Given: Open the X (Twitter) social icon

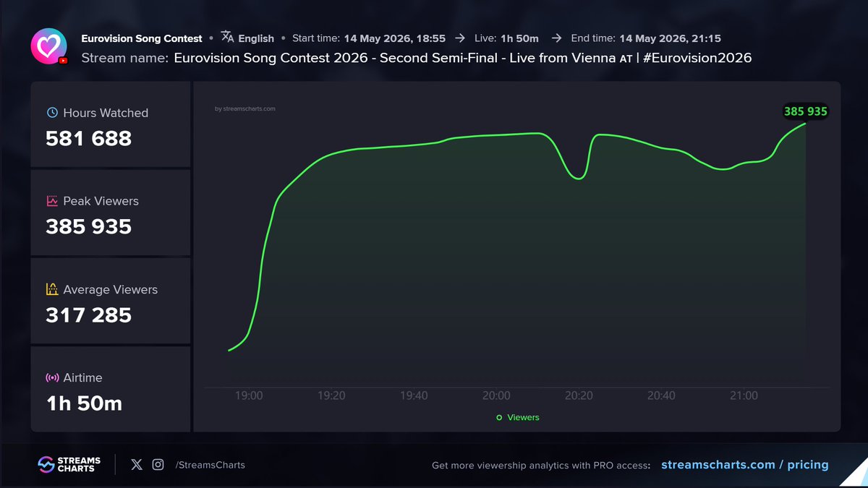Looking at the screenshot, I should tap(137, 465).
